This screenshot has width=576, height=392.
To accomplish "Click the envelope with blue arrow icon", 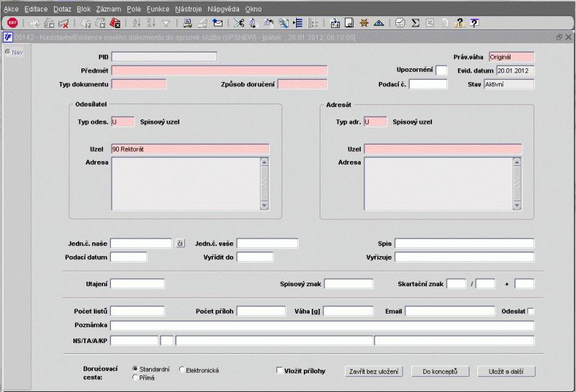I will tap(217, 23).
